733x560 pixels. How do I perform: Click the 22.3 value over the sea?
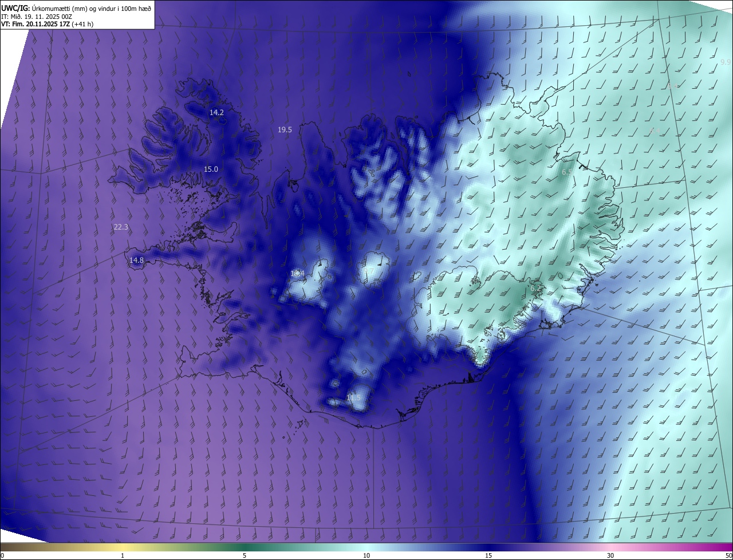point(121,227)
